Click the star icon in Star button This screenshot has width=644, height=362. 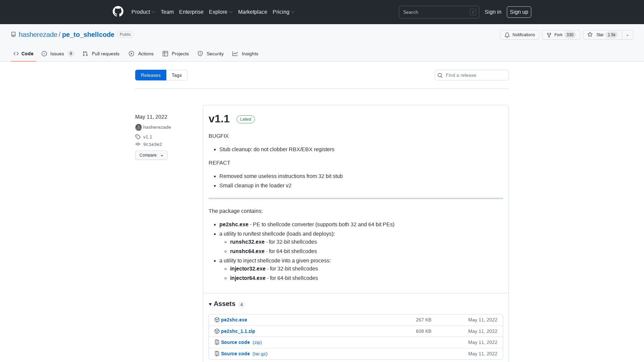(590, 35)
